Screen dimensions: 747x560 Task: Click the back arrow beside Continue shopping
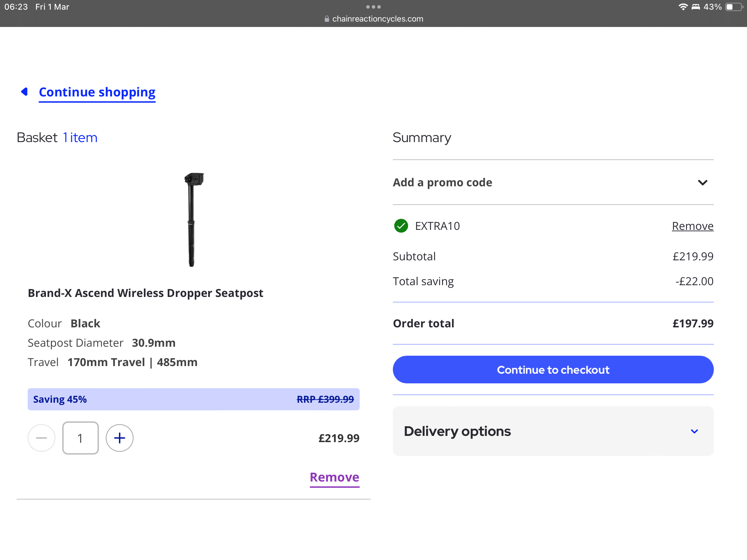click(24, 92)
